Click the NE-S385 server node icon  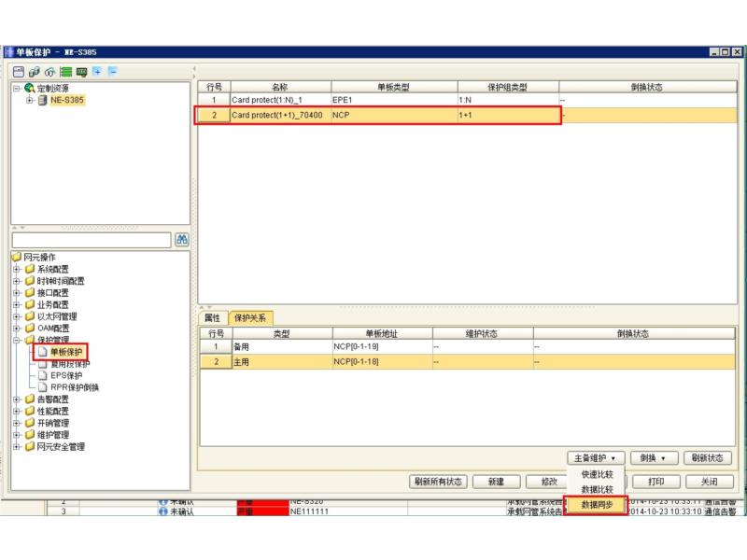pyautogui.click(x=42, y=100)
